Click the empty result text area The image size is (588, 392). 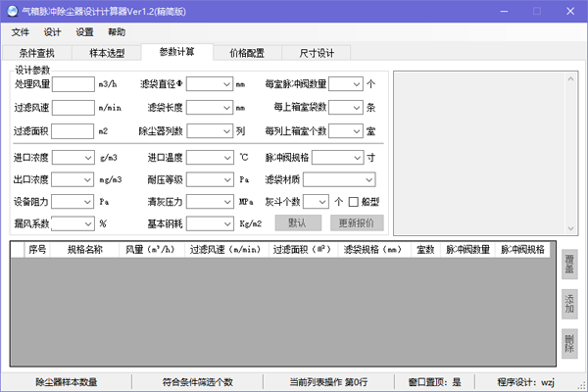pos(479,154)
